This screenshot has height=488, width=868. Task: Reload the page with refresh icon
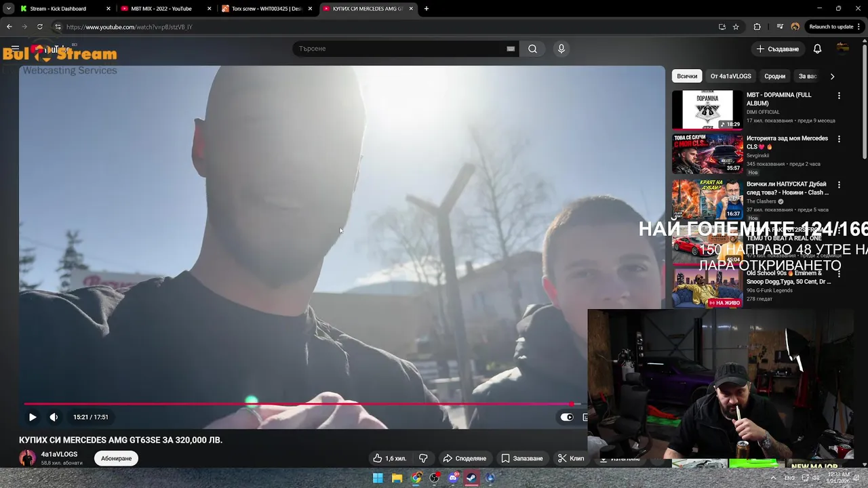click(39, 27)
